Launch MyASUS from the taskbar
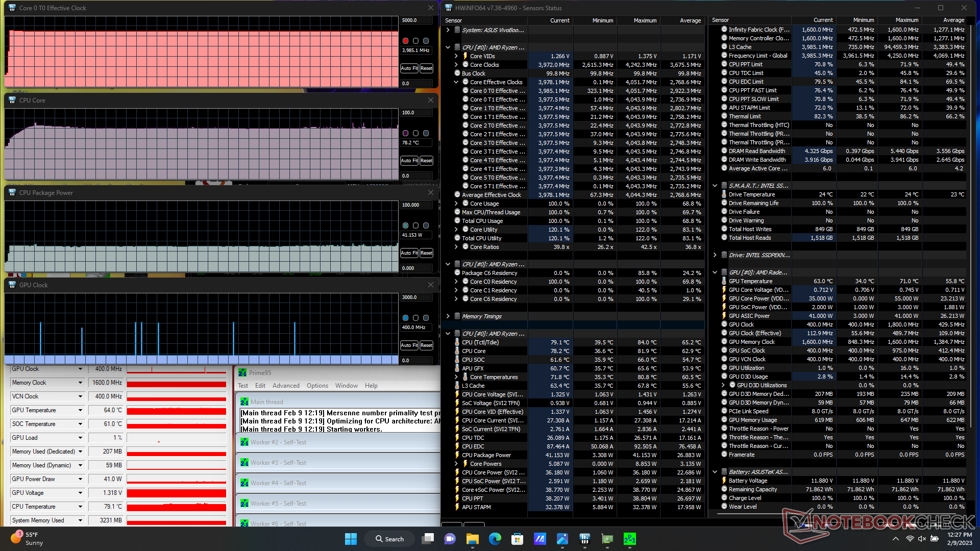This screenshot has width=980, height=551. coord(540,539)
